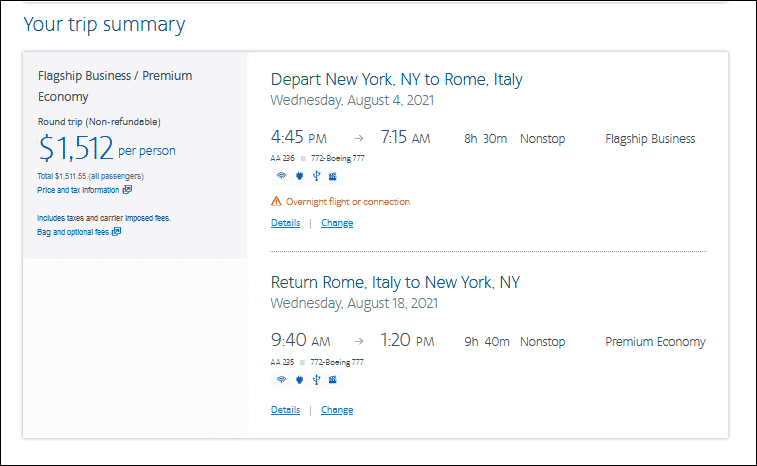The image size is (757, 466).
Task: Click the power outlet icon on return flight
Action: (297, 379)
